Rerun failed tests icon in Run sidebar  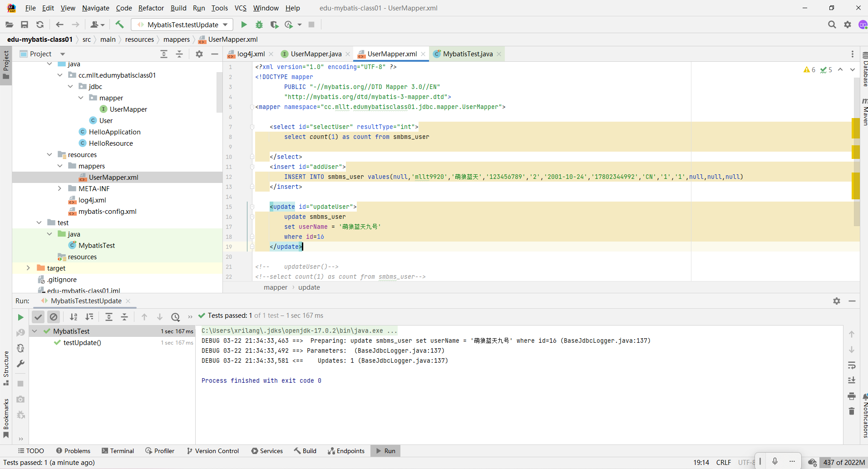tap(20, 333)
